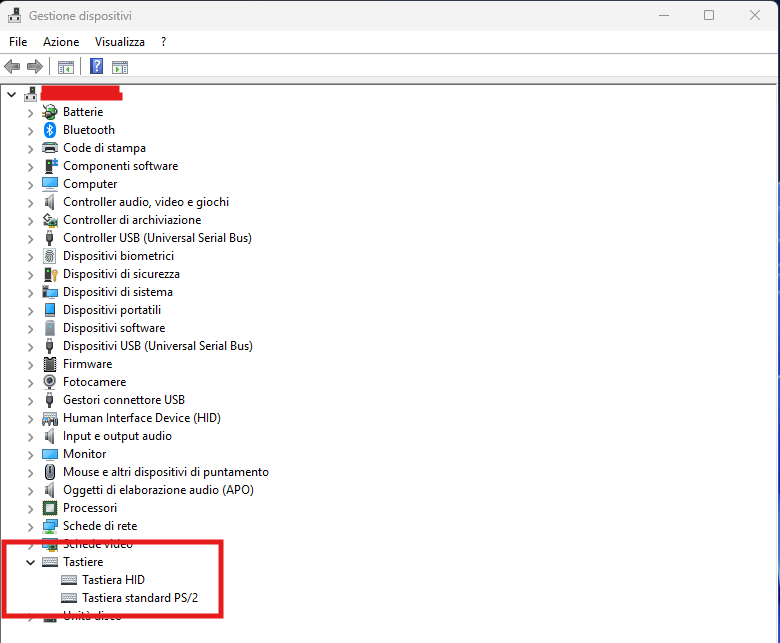This screenshot has width=780, height=643.
Task: Click the Dispositivi portatili icon
Action: (50, 310)
